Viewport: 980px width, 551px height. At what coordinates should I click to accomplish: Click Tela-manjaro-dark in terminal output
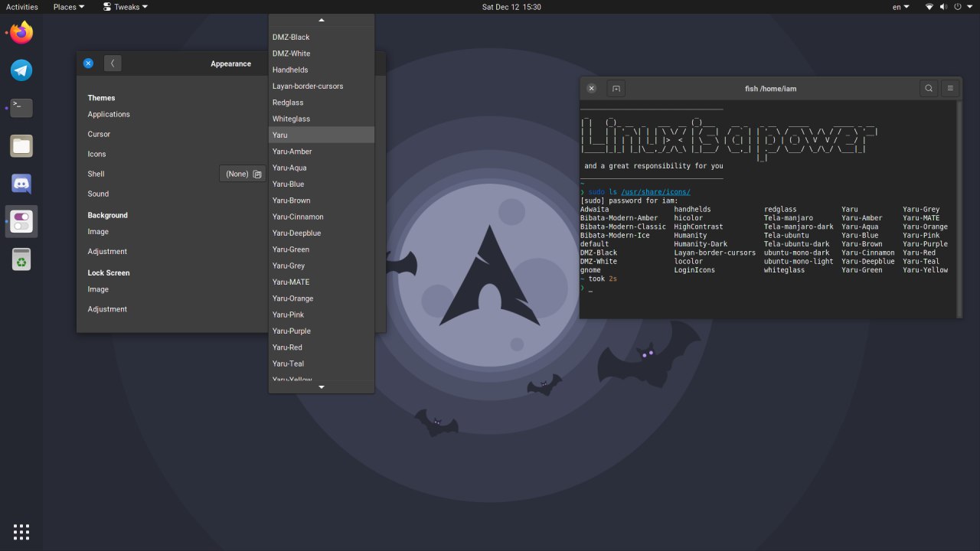(799, 227)
